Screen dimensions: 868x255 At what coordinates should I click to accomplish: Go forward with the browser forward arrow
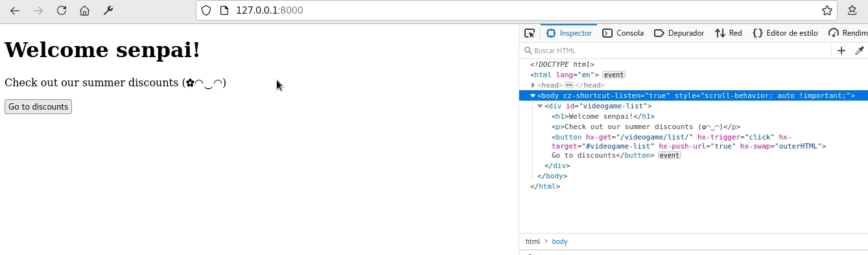tap(38, 10)
